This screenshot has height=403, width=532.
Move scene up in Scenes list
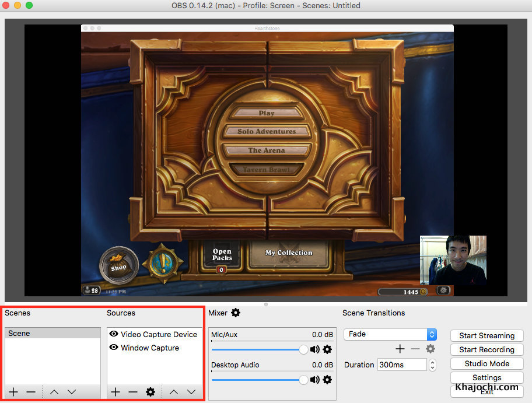54,392
